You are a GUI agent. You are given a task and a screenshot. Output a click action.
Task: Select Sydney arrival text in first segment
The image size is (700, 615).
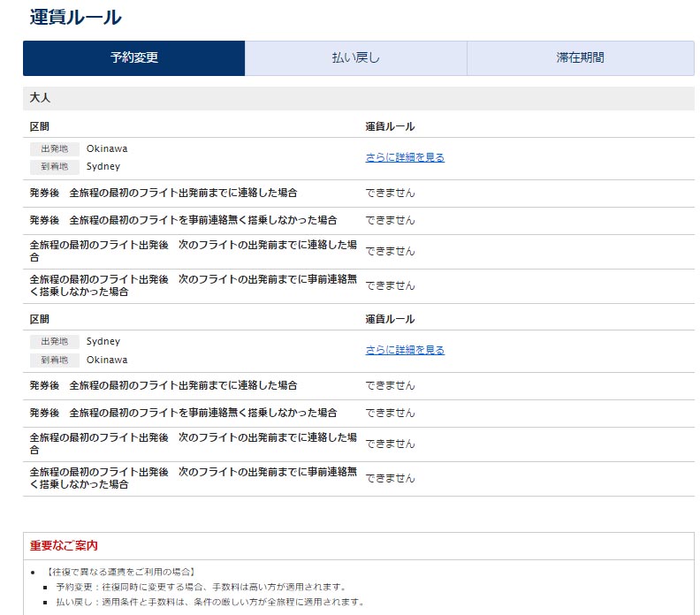click(103, 166)
